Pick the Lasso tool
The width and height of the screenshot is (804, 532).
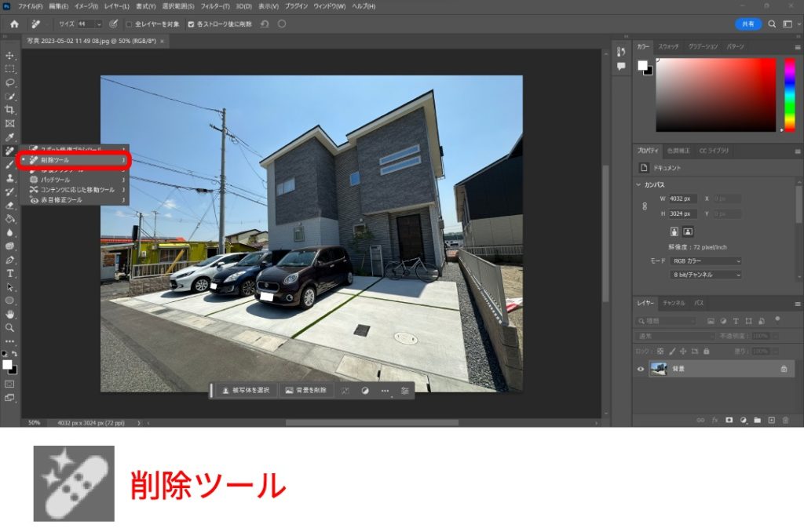(x=10, y=82)
